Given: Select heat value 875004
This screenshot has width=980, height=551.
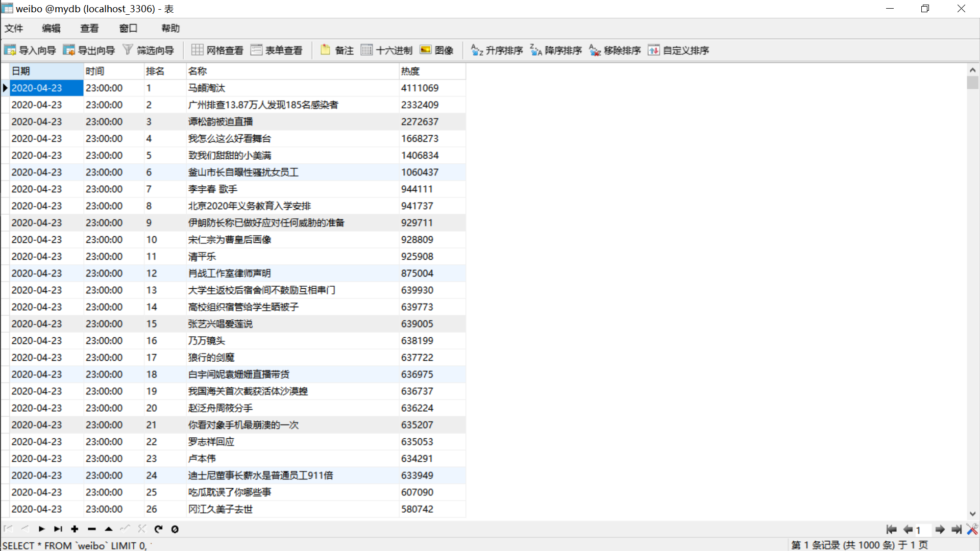Looking at the screenshot, I should click(432, 273).
